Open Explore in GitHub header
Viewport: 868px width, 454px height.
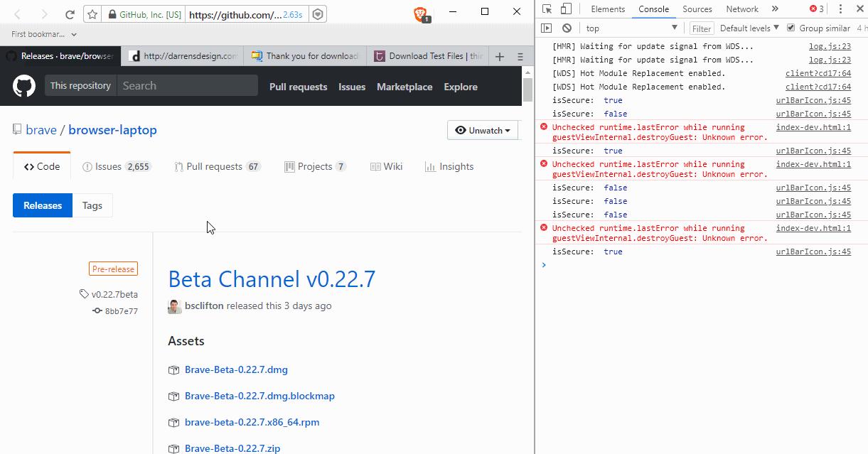click(x=461, y=87)
